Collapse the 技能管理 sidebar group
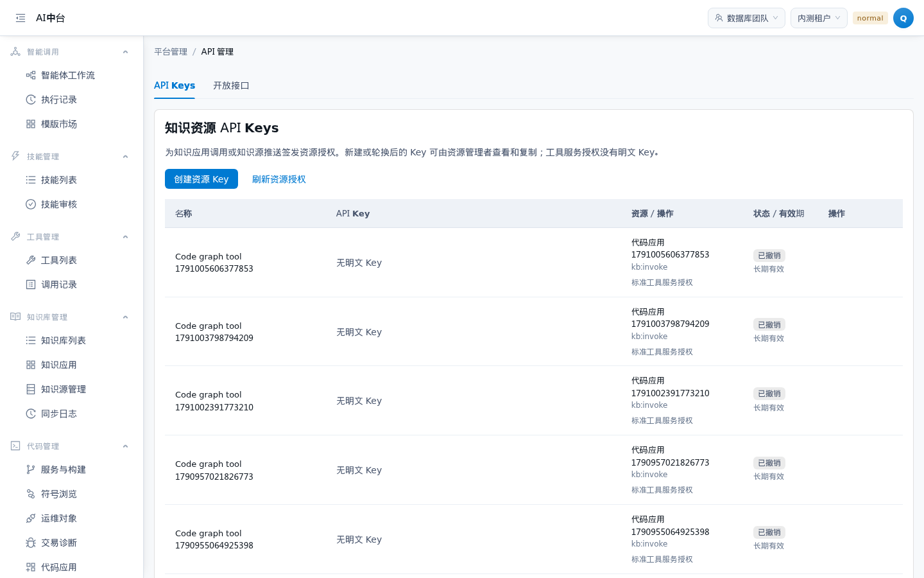This screenshot has height=578, width=924. click(x=126, y=157)
